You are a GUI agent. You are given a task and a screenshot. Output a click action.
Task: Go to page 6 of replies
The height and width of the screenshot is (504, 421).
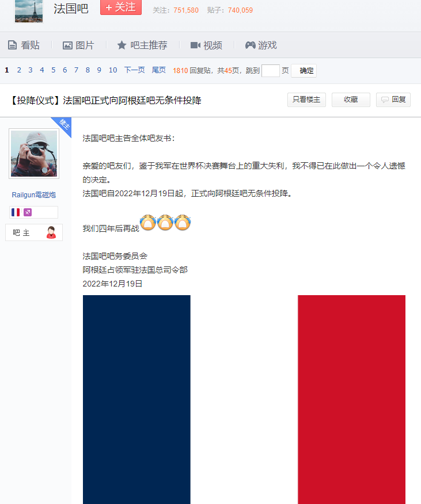tap(65, 70)
